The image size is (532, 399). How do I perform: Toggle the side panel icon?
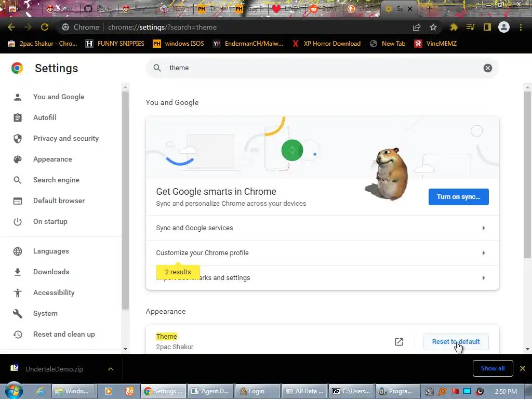(x=487, y=27)
